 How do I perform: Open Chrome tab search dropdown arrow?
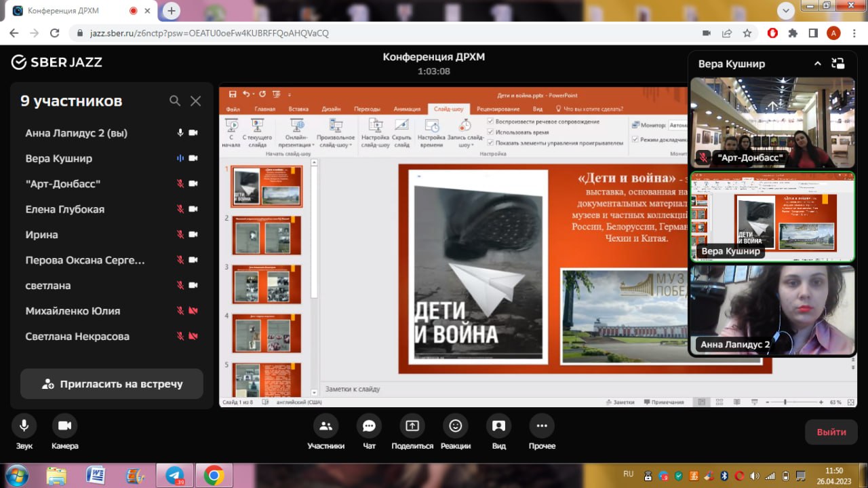(x=786, y=11)
